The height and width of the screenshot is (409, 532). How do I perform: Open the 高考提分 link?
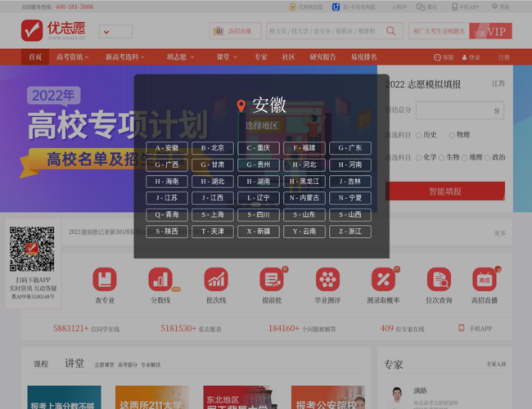coord(128,365)
